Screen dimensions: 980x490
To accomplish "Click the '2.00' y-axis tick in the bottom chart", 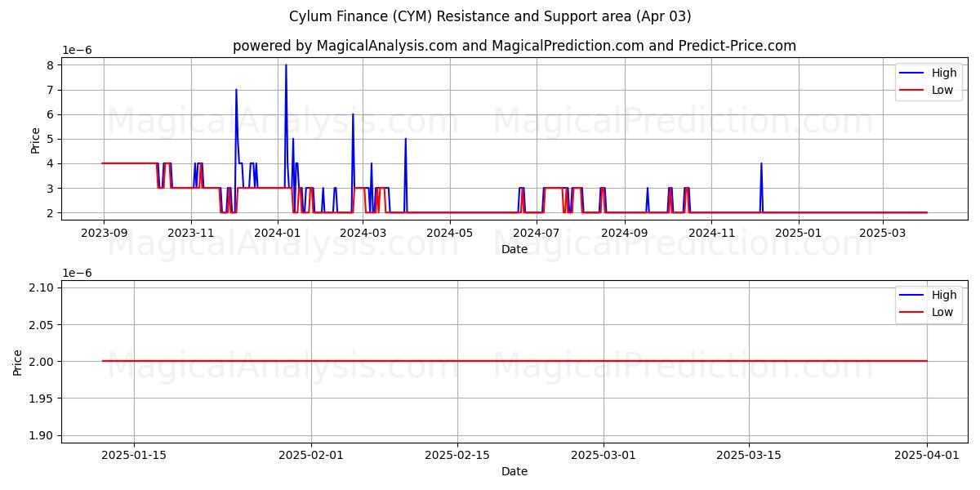I will (x=41, y=361).
